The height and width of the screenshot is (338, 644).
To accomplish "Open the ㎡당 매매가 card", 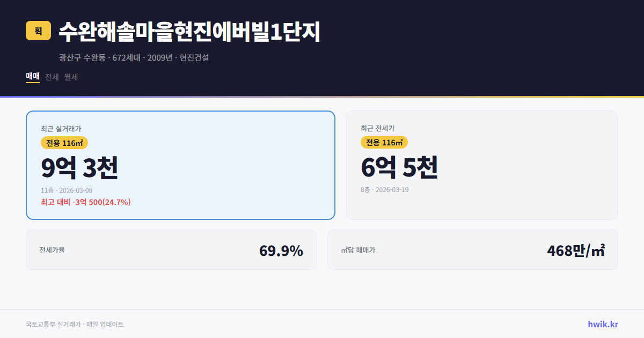I will click(x=472, y=249).
